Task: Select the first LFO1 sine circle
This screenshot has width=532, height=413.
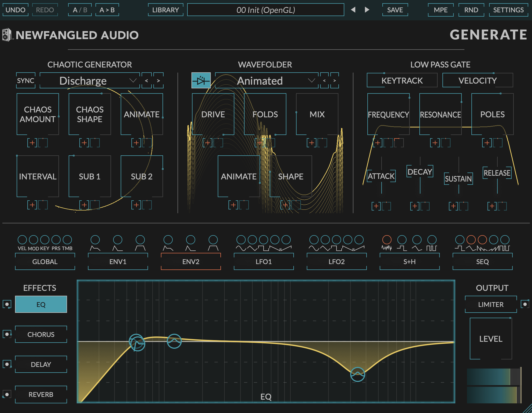Action: [241, 239]
